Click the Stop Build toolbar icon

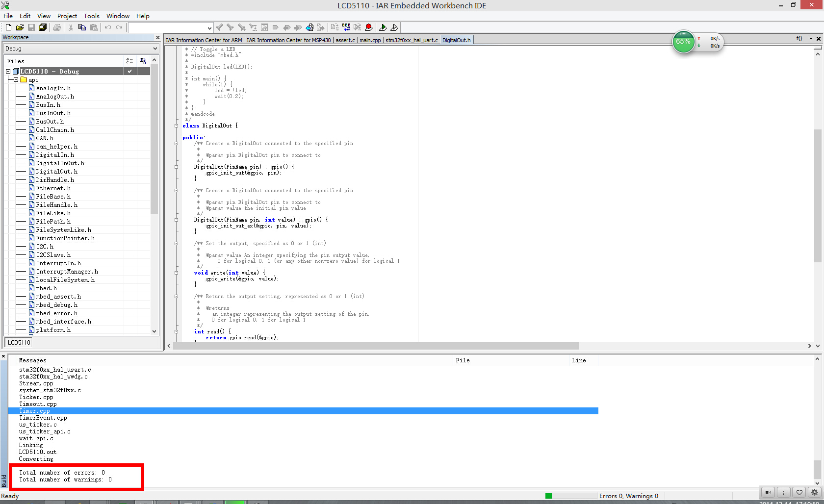tap(358, 27)
